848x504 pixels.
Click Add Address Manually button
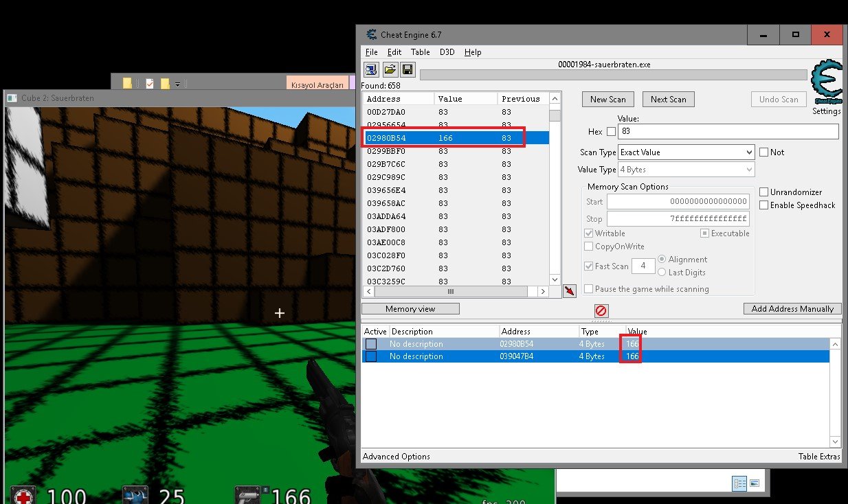pyautogui.click(x=792, y=309)
